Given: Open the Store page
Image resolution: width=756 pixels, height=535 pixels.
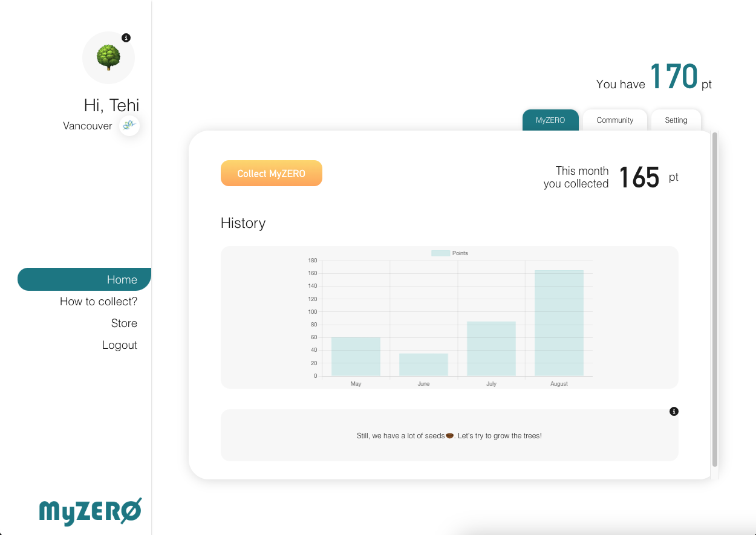Looking at the screenshot, I should 124,323.
